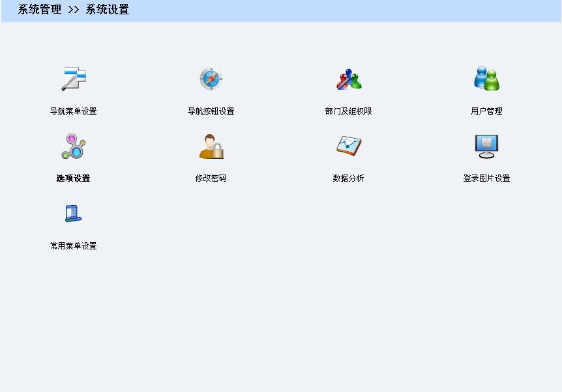
Task: Open the 数据分析 chart icon
Action: coord(349,146)
